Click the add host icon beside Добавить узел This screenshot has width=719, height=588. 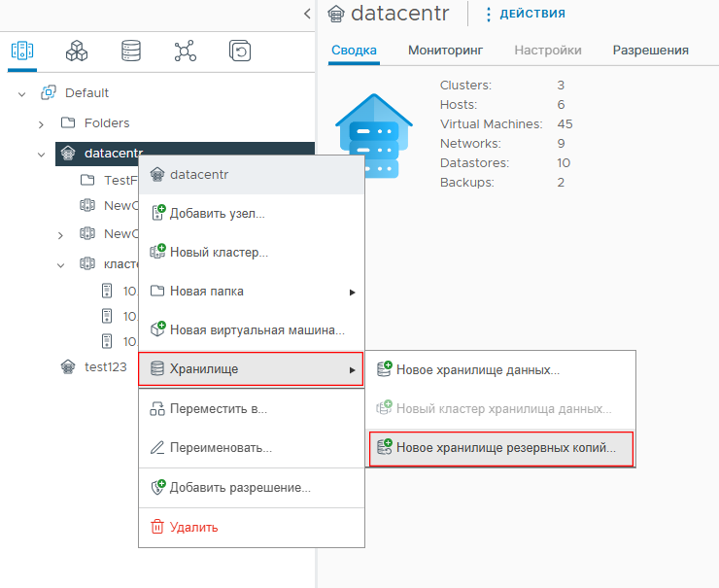[157, 213]
